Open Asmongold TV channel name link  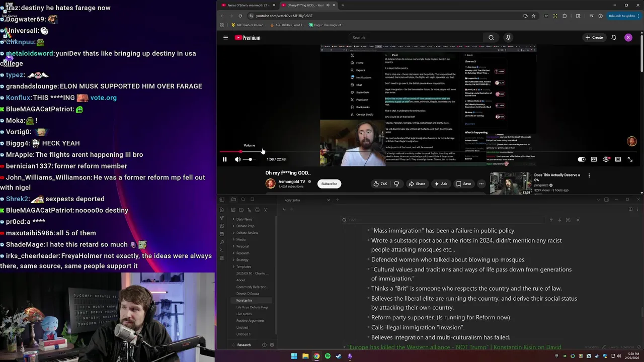[292, 182]
